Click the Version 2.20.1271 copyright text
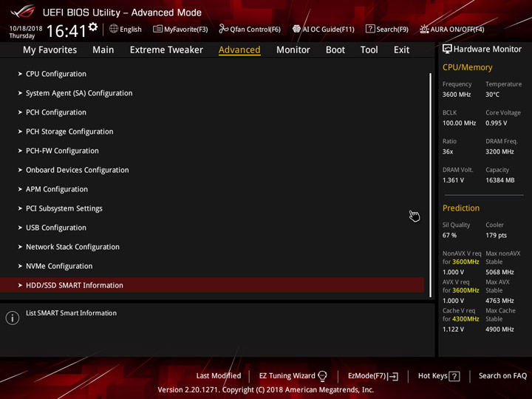Image resolution: width=532 pixels, height=399 pixels. click(x=266, y=390)
